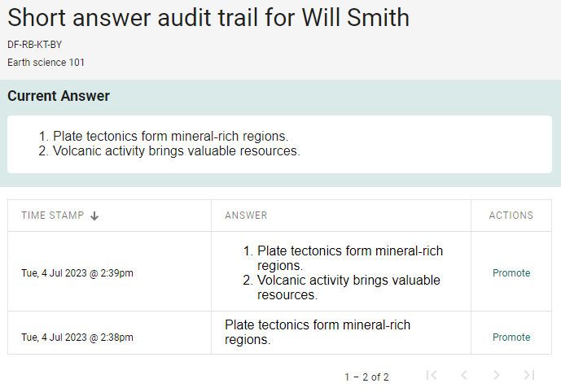Click the answer text in the 2:38pm row

[x=318, y=332]
